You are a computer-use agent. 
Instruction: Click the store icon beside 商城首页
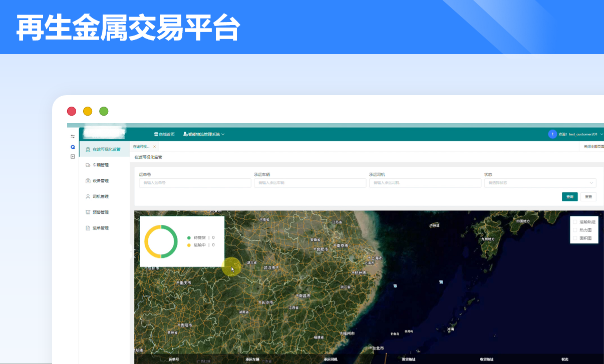156,134
